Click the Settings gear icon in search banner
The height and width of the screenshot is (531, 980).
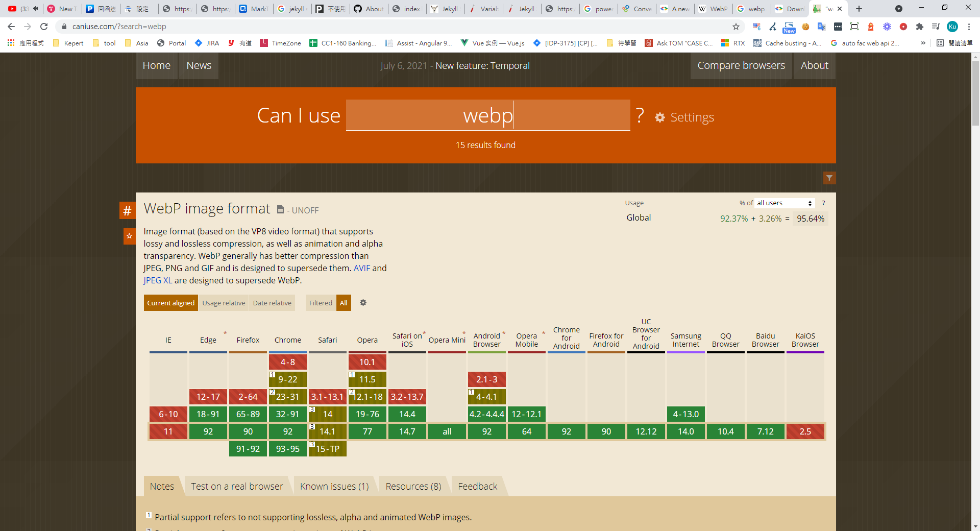click(x=660, y=117)
